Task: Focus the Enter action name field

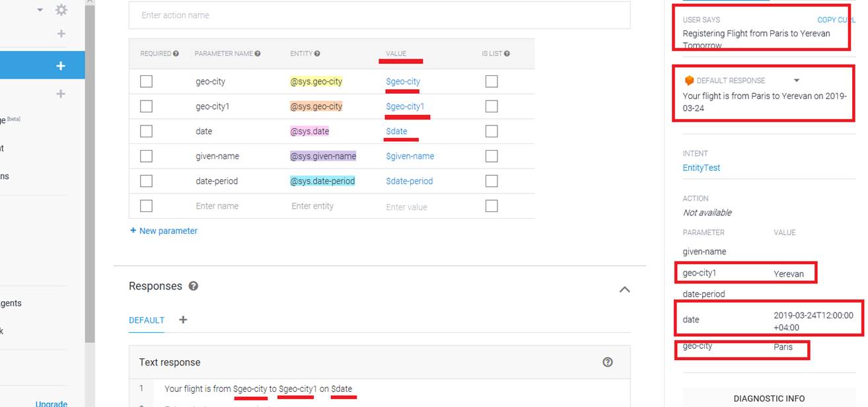Action: point(379,15)
